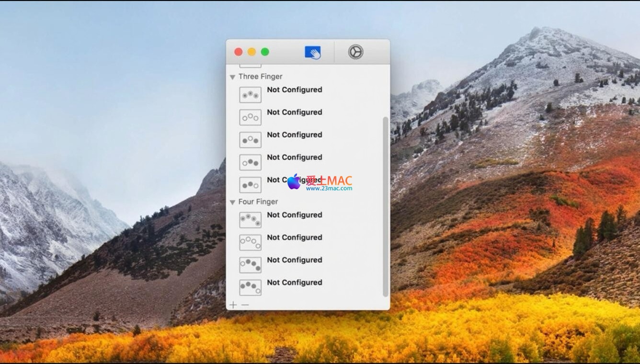Collapse the Three Finger section
The width and height of the screenshot is (640, 364).
(232, 77)
